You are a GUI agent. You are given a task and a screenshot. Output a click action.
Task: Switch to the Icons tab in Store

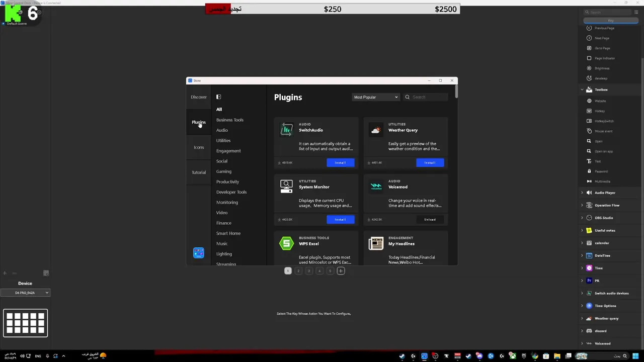click(199, 147)
